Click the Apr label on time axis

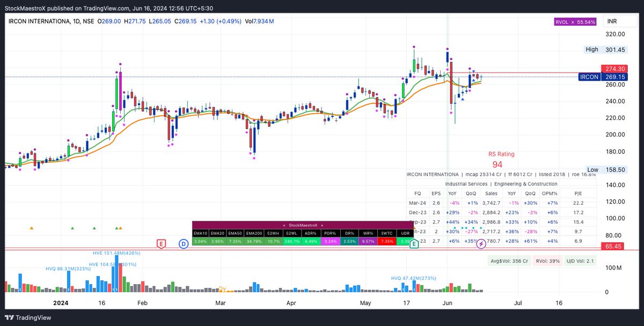(291, 303)
